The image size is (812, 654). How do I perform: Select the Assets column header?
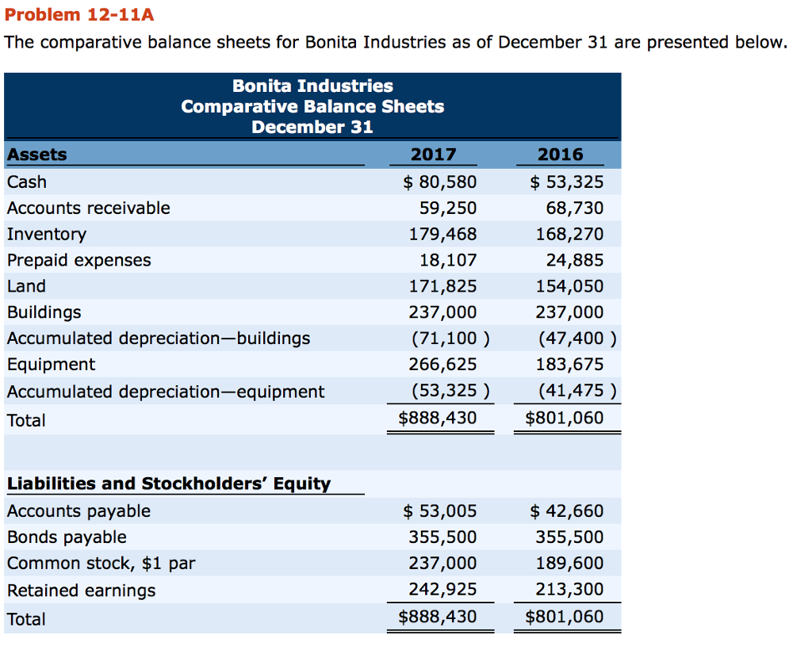[37, 155]
